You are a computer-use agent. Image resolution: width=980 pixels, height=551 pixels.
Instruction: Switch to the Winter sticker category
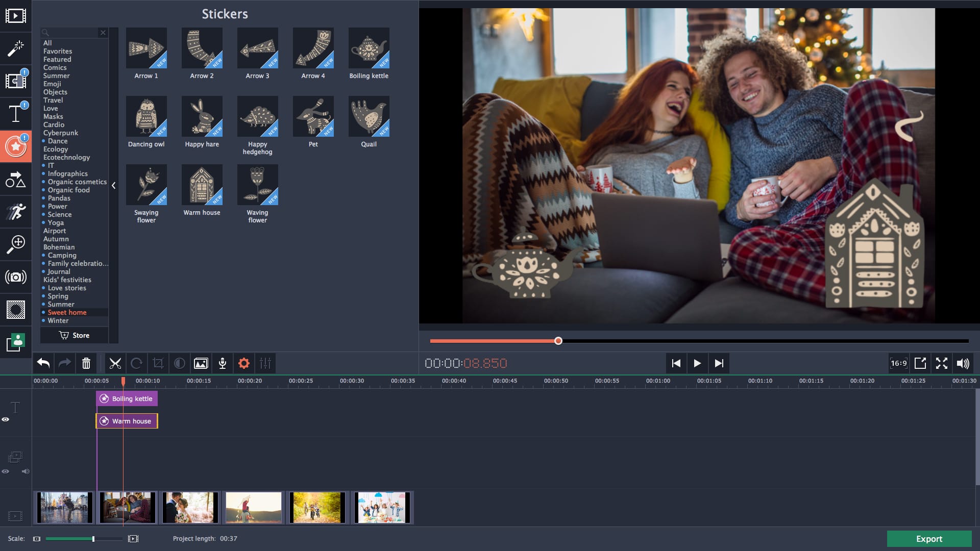point(57,320)
